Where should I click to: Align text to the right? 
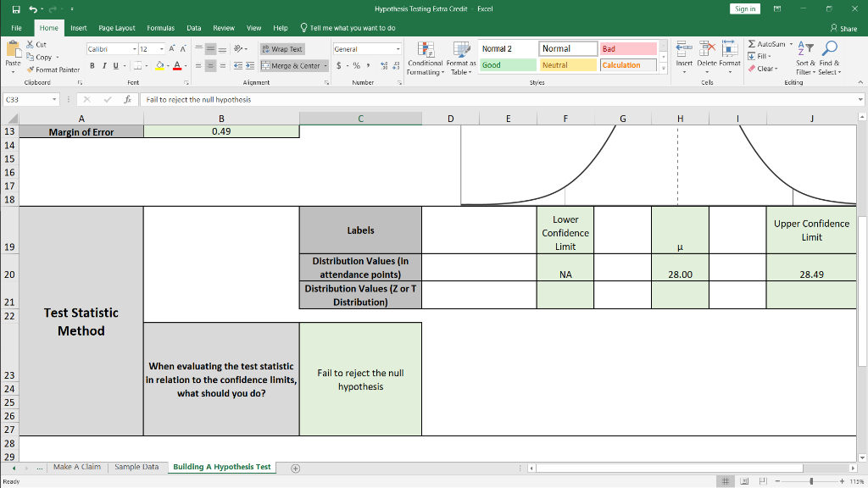pyautogui.click(x=223, y=66)
